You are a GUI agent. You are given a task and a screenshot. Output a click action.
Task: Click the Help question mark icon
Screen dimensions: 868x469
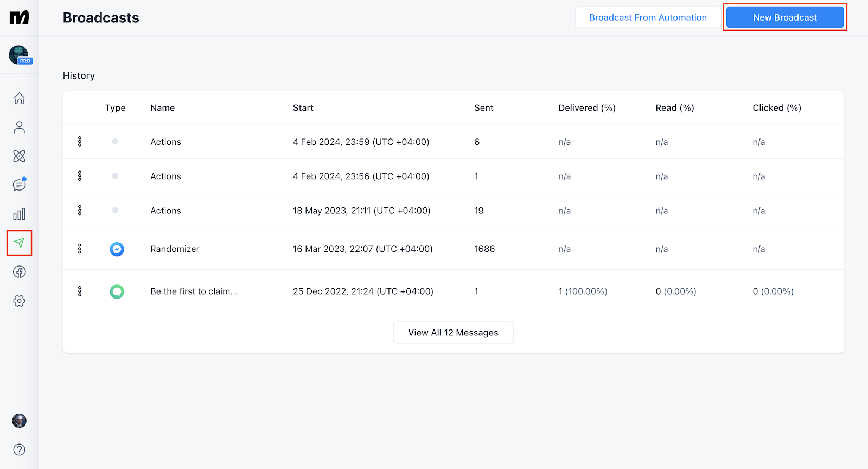coord(19,449)
